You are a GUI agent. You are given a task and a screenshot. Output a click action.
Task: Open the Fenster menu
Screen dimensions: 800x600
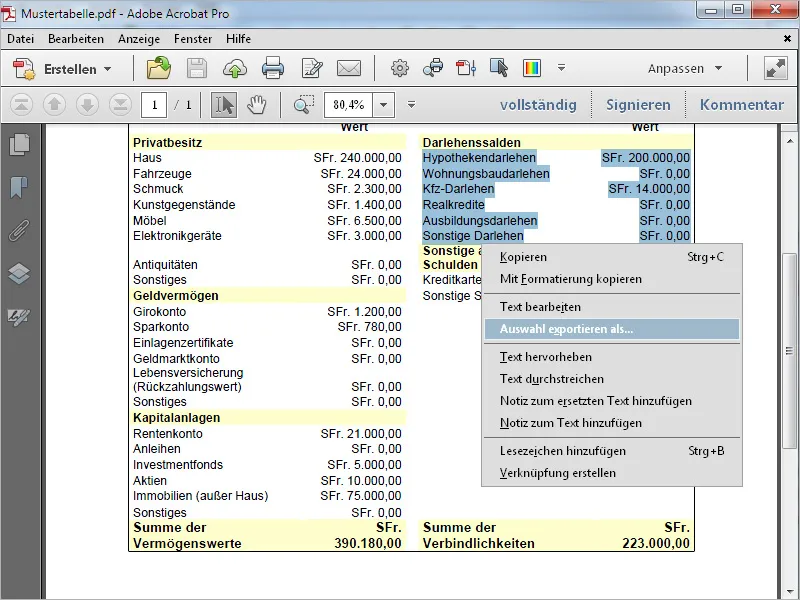coord(193,39)
